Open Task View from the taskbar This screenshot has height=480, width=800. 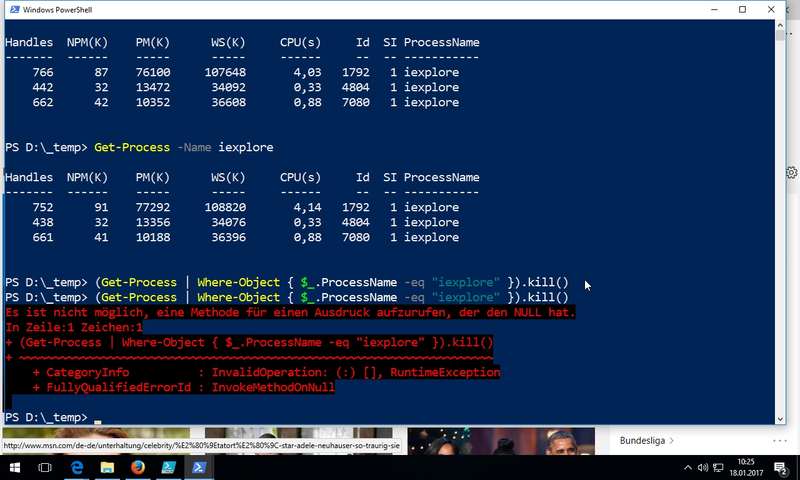coord(45,467)
